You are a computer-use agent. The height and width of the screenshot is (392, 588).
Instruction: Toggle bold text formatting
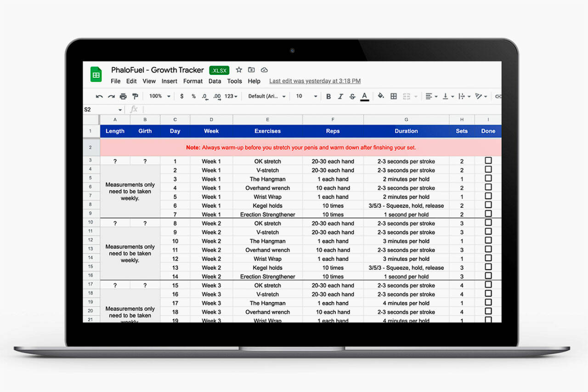(x=328, y=97)
